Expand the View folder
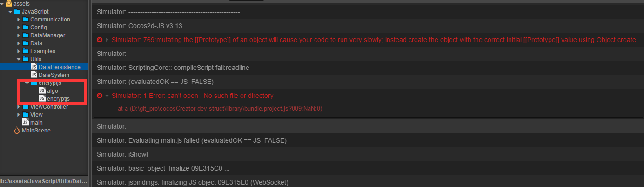The width and height of the screenshot is (644, 187). (x=19, y=115)
